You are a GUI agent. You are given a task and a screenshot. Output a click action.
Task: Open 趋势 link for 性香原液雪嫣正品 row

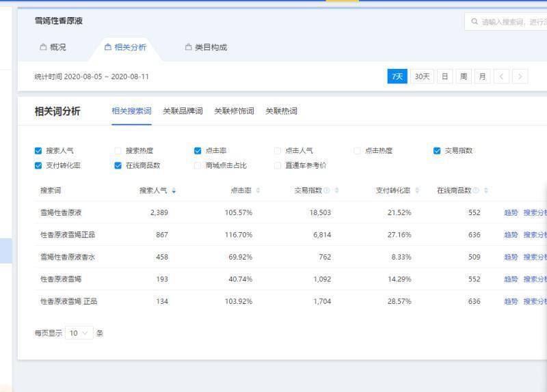(x=511, y=235)
